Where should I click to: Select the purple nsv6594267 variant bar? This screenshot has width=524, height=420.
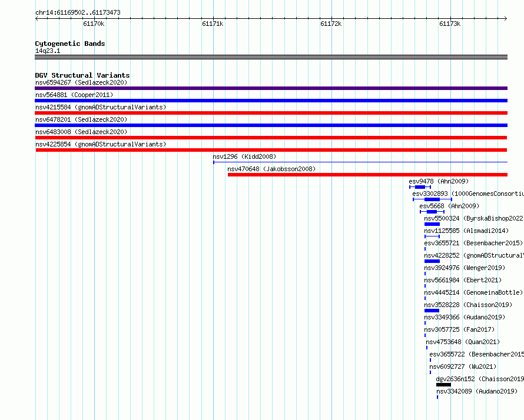pyautogui.click(x=271, y=88)
